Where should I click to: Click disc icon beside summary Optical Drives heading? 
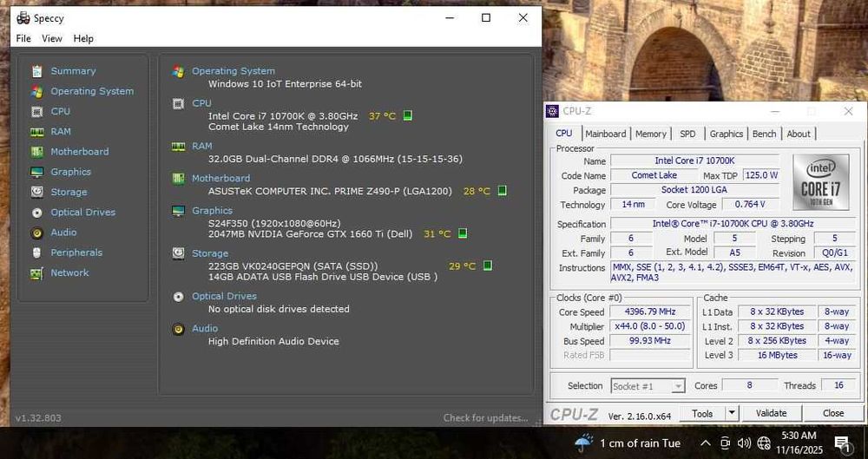178,296
